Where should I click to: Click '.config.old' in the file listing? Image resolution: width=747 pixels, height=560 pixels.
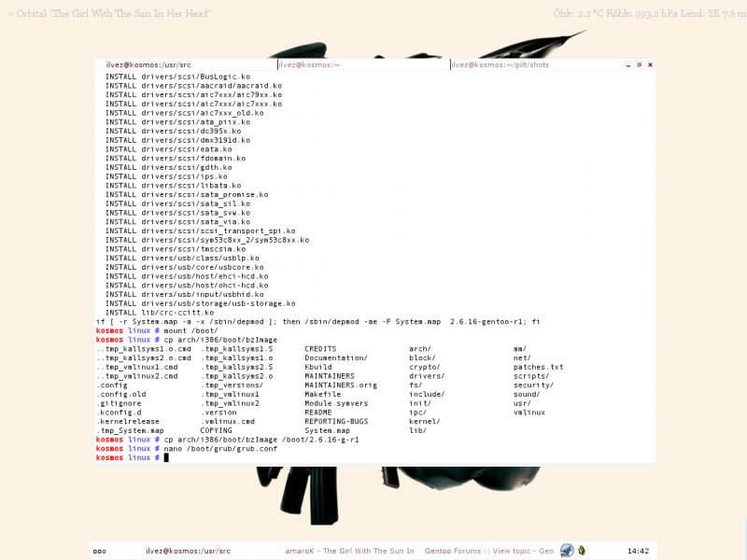pos(121,394)
